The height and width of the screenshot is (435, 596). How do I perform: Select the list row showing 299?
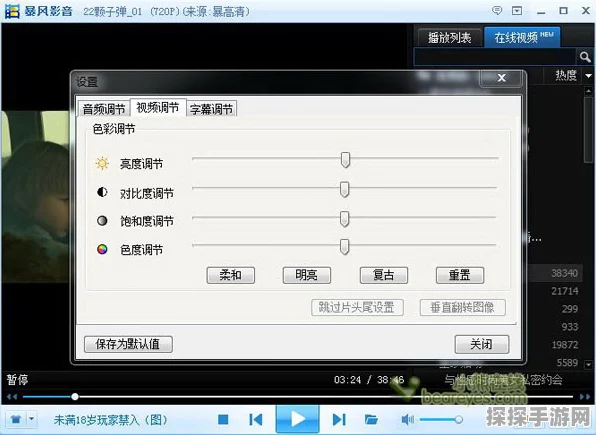coord(555,309)
